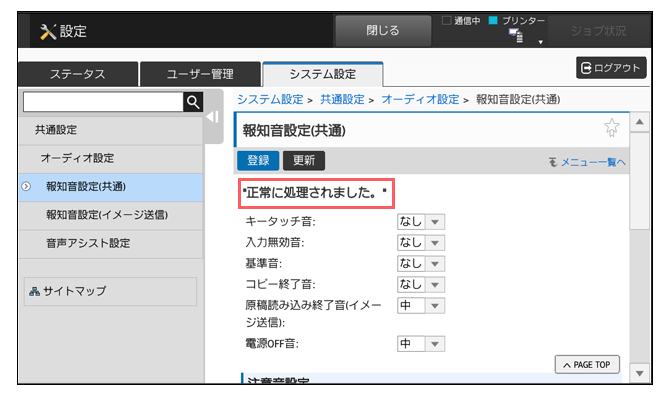Select 報知音設定(イメージ送信) in the sidebar
The width and height of the screenshot is (670, 396).
coord(111,215)
